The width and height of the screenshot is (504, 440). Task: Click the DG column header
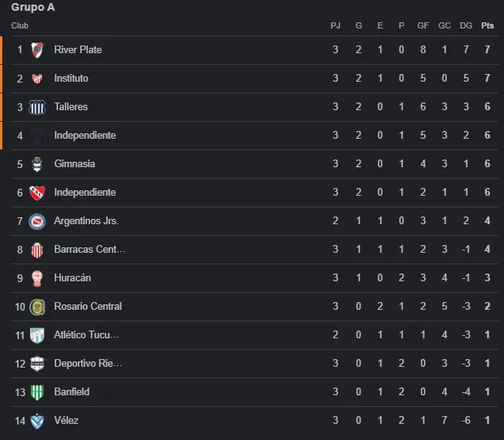(x=465, y=25)
